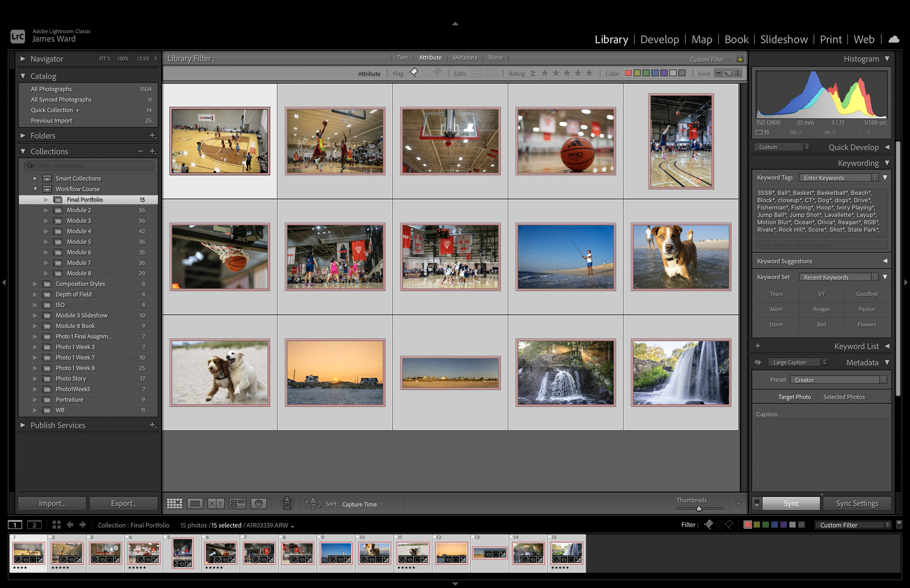910x588 pixels.
Task: Add folder with Folders plus icon
Action: click(153, 136)
